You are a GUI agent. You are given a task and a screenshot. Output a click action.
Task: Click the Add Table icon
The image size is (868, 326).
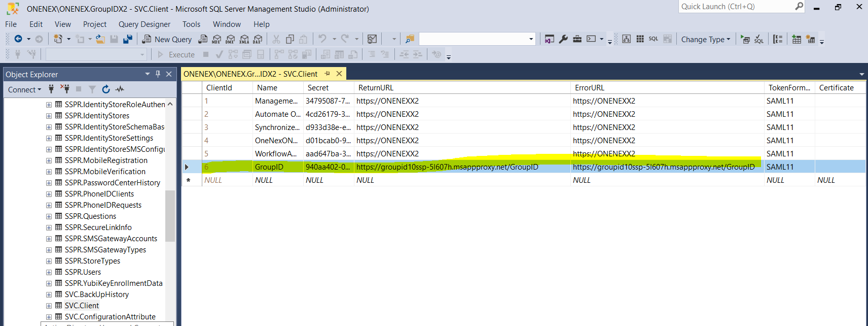pos(797,39)
